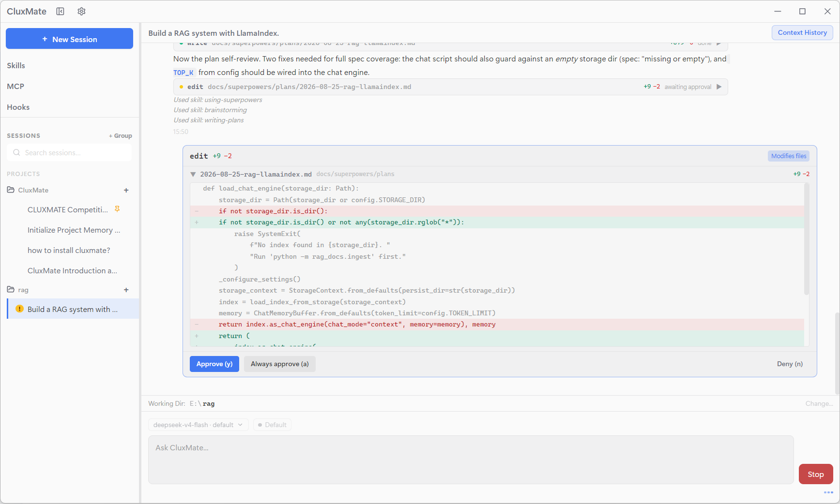Click pin icon on CLUXMATE Competiti... session
Image resolution: width=840 pixels, height=504 pixels.
pos(117,209)
